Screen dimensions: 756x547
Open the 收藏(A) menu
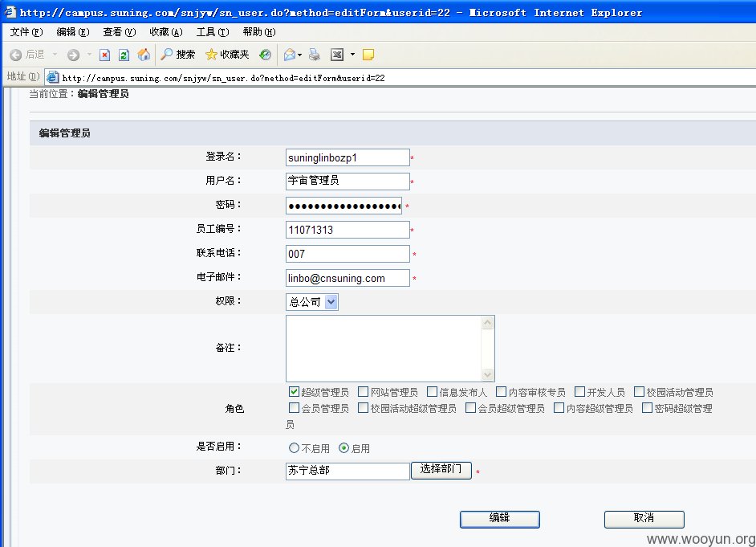166,32
